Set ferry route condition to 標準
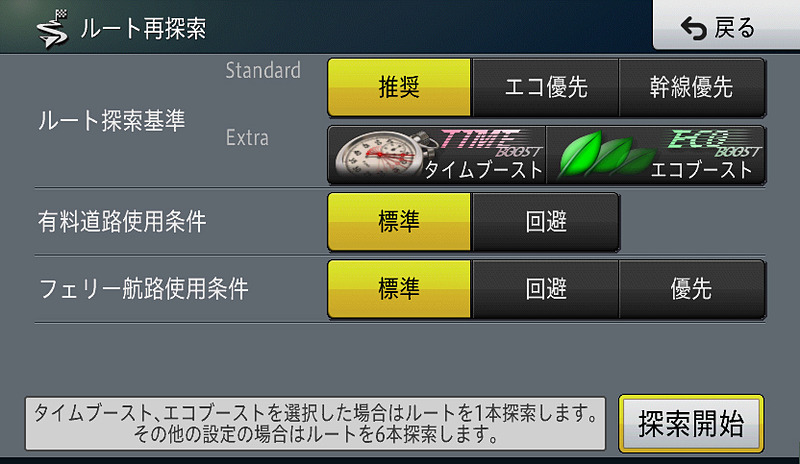The height and width of the screenshot is (464, 800). click(x=399, y=289)
